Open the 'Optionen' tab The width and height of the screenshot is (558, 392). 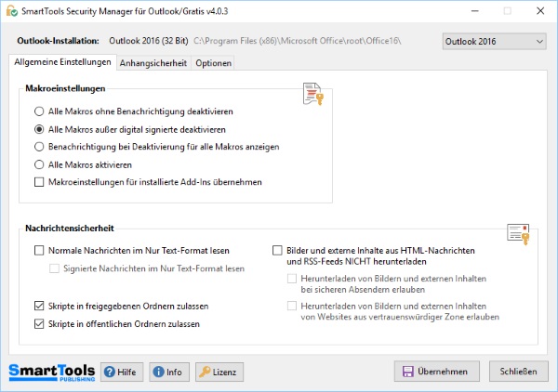(214, 63)
